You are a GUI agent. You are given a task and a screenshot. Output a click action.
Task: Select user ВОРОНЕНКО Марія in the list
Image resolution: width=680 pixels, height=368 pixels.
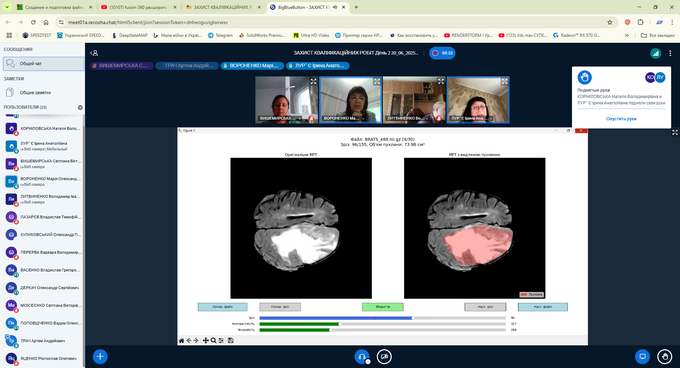[43, 181]
